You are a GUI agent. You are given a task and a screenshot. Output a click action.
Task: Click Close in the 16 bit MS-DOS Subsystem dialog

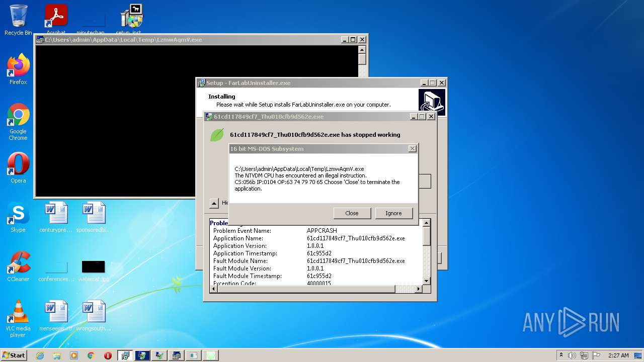352,213
